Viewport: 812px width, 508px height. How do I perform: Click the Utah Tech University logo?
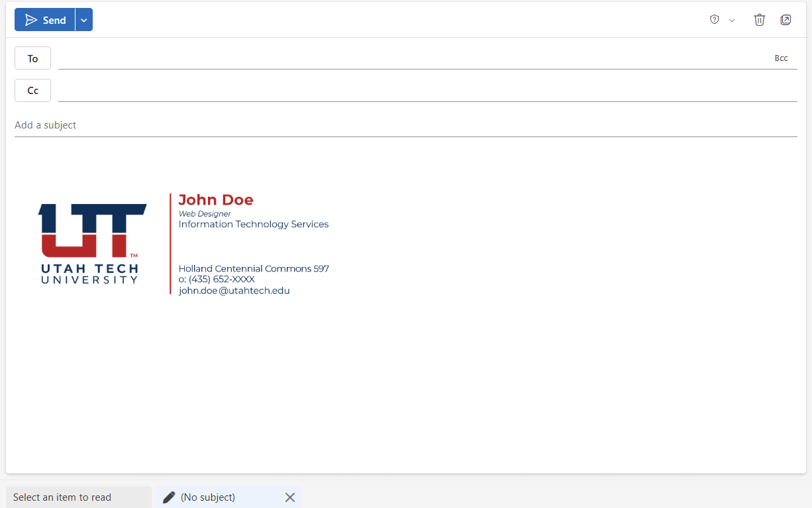91,244
